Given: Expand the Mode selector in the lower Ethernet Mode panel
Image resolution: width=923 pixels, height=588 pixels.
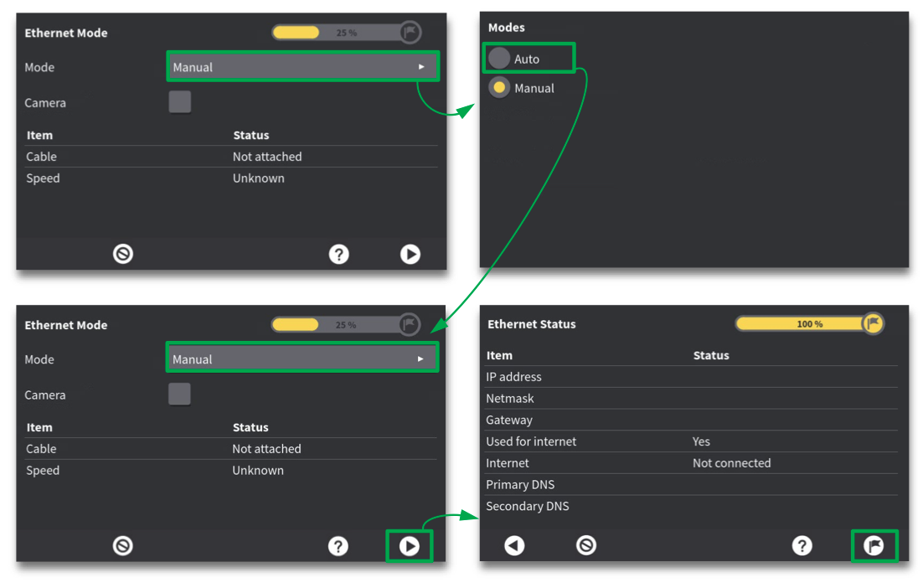Looking at the screenshot, I should (x=302, y=359).
